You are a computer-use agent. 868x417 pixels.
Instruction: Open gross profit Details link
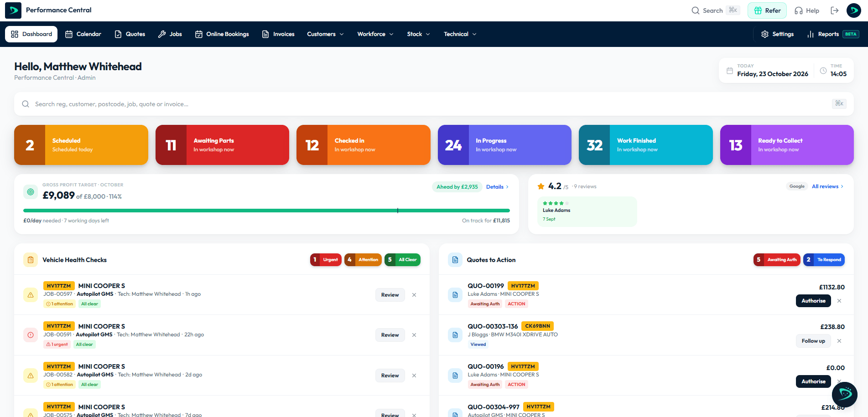click(497, 187)
